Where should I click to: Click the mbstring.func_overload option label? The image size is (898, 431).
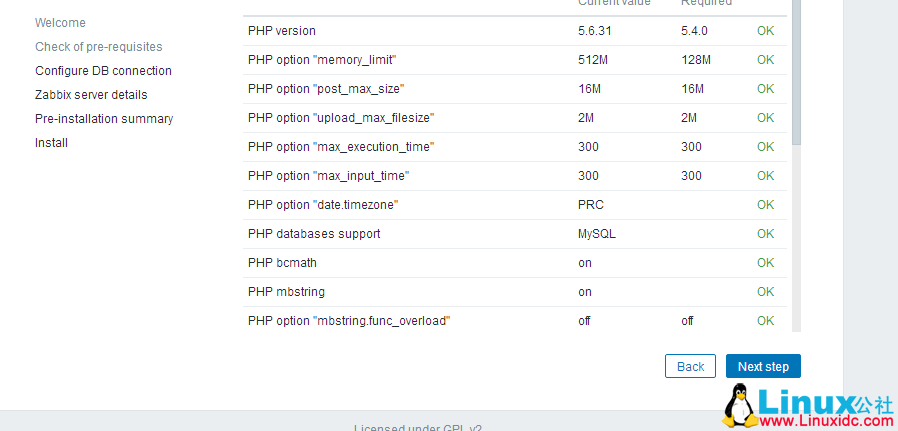point(349,321)
